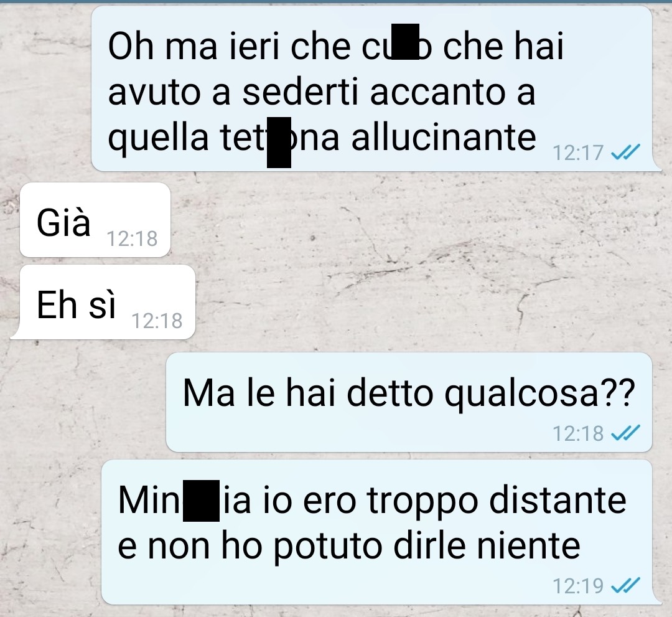Tap the double check mark beside 12:19

(x=625, y=585)
